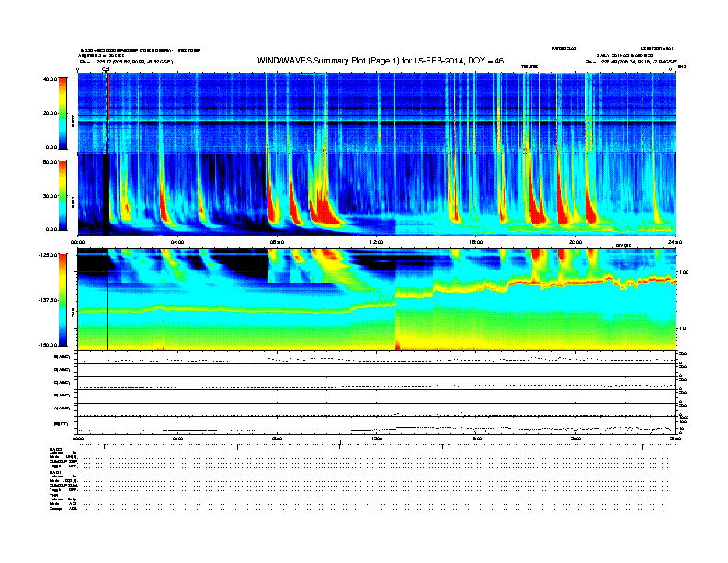Click the vertical RAD1 panel axis label
The image size is (728, 563).
pos(73,202)
